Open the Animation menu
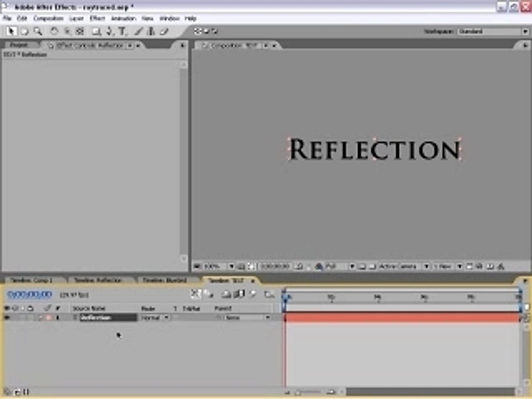The image size is (532, 399). [x=123, y=18]
